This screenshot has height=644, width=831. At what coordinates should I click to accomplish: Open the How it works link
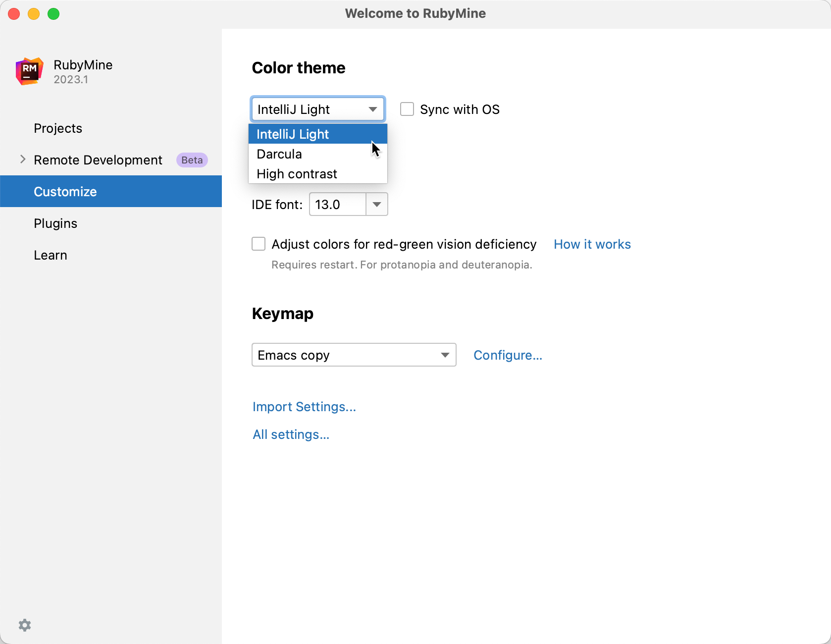click(x=592, y=244)
